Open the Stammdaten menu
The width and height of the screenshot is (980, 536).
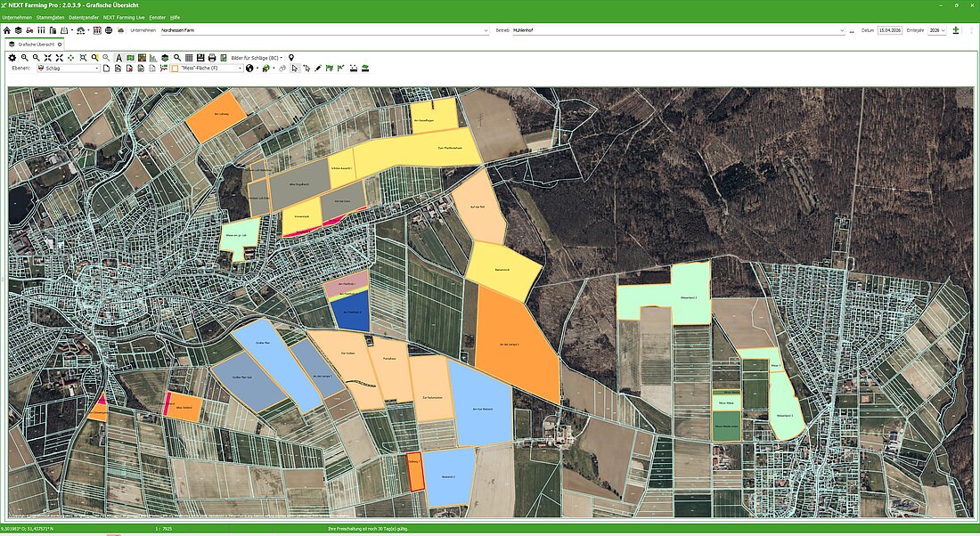click(x=50, y=17)
